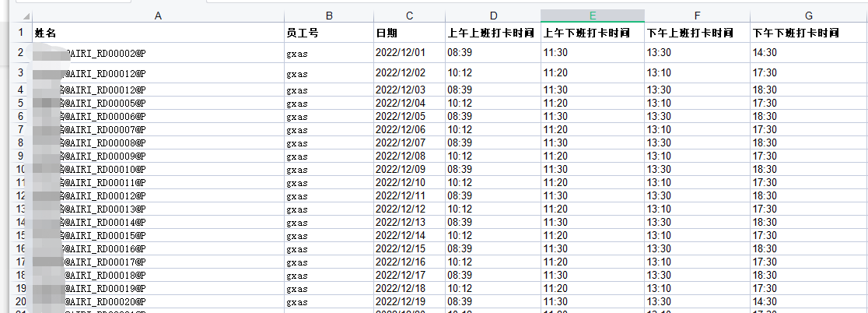Image resolution: width=868 pixels, height=313 pixels.
Task: Click the 下午下班打卡时间 header cell
Action: point(810,33)
